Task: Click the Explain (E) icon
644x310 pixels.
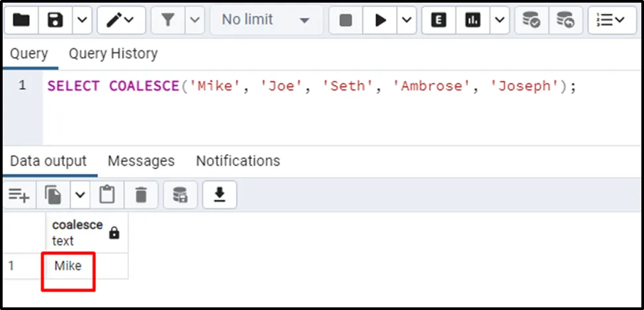Action: 438,20
